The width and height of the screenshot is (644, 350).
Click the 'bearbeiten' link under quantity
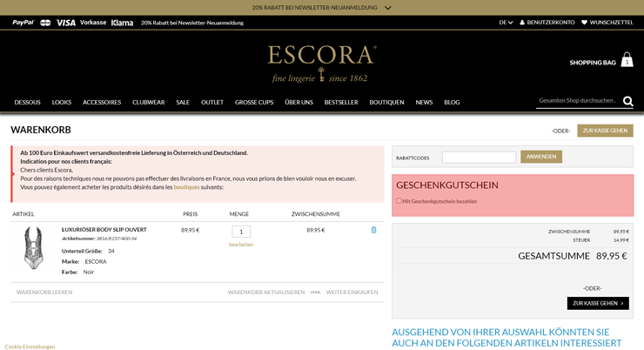(241, 245)
